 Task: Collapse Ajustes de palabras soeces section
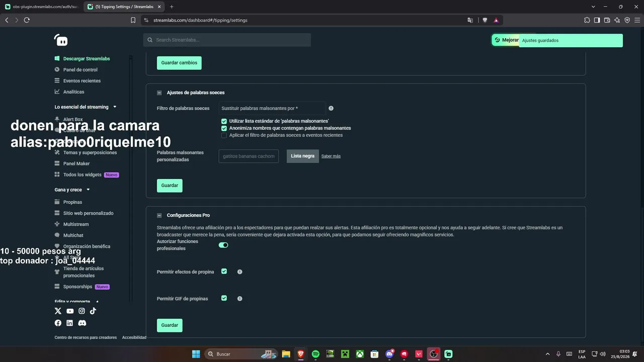point(159,93)
